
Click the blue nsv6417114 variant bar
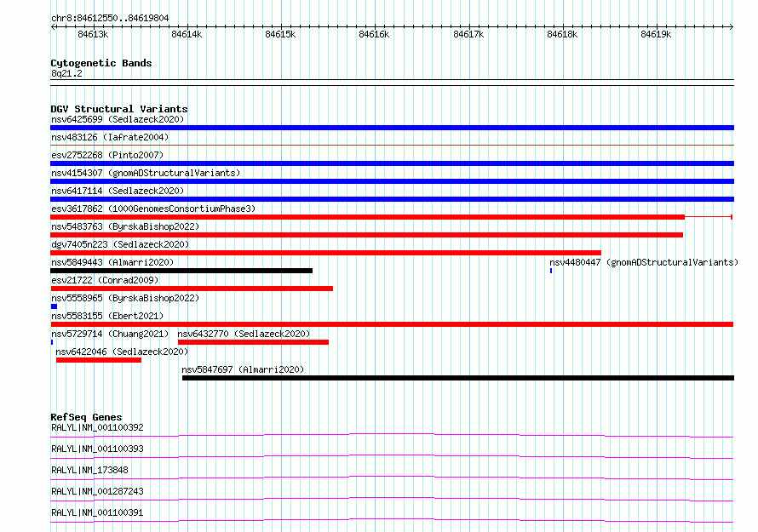[392, 199]
